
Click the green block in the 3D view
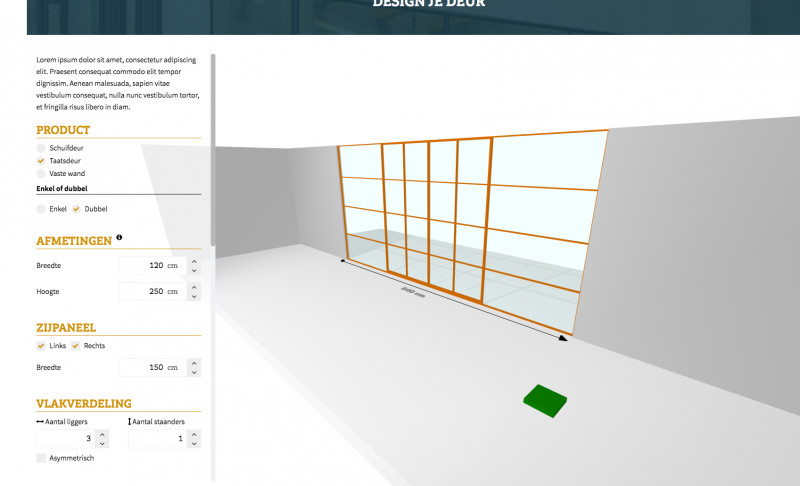pos(546,398)
